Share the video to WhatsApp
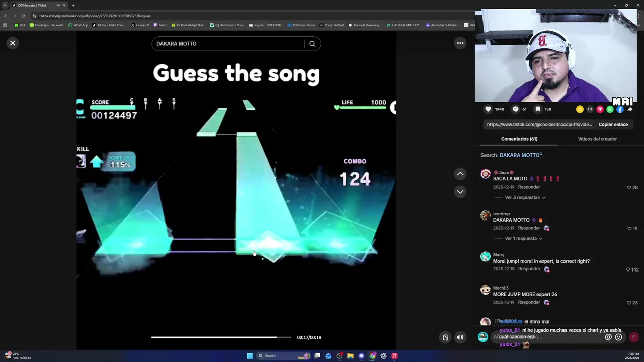644x362 pixels. point(610,109)
